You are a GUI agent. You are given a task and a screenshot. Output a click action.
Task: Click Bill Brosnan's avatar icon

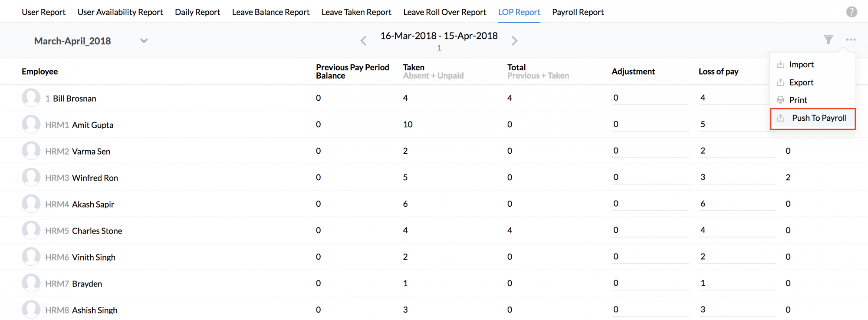(x=31, y=98)
